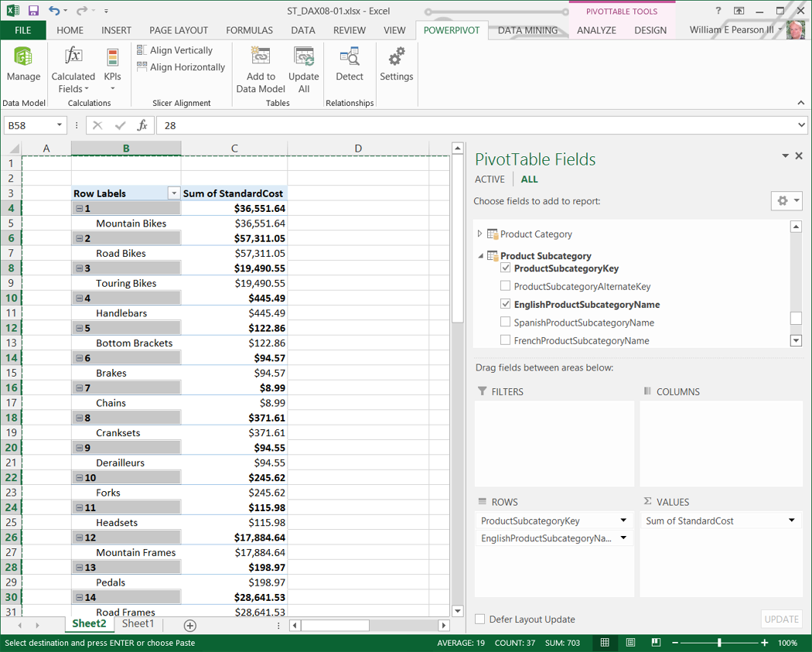Screen dimensions: 812x652
Task: Switch to Normal view in status bar
Action: 604,643
